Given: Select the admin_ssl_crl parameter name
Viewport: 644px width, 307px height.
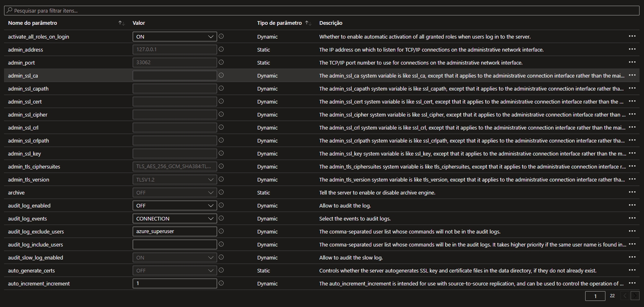Looking at the screenshot, I should (23, 128).
